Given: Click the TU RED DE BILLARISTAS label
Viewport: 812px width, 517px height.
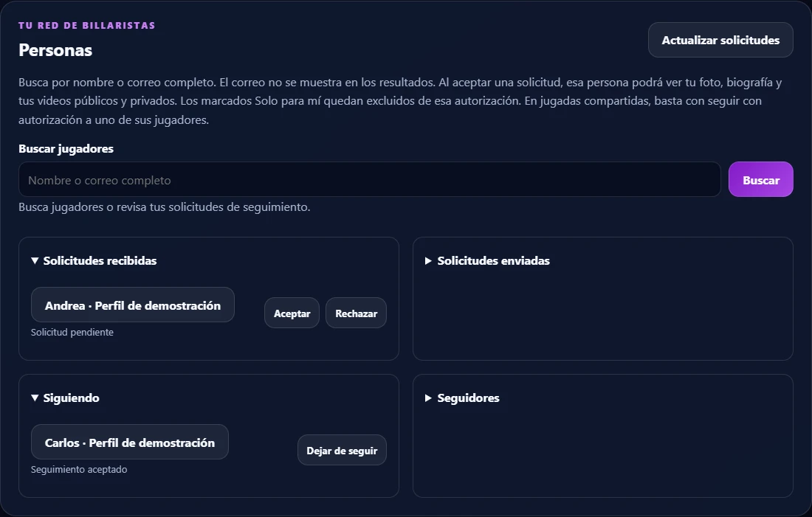Looking at the screenshot, I should 87,25.
